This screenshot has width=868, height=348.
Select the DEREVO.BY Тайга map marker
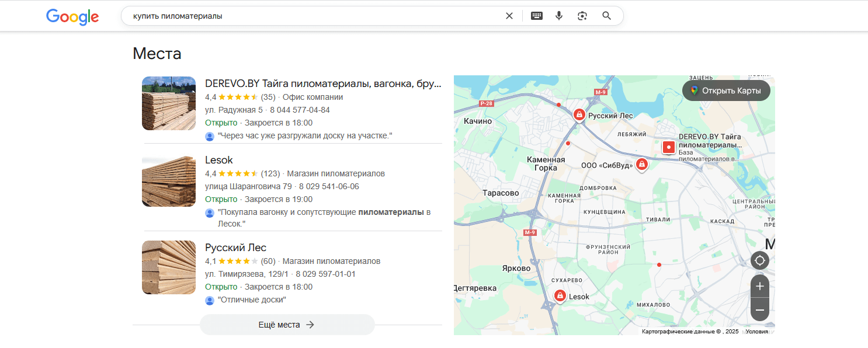[x=669, y=147]
